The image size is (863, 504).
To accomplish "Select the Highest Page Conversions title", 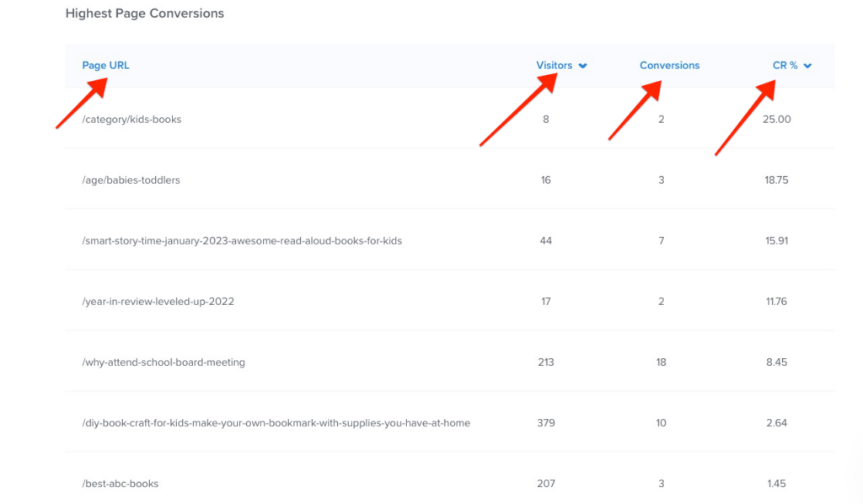I will [144, 13].
